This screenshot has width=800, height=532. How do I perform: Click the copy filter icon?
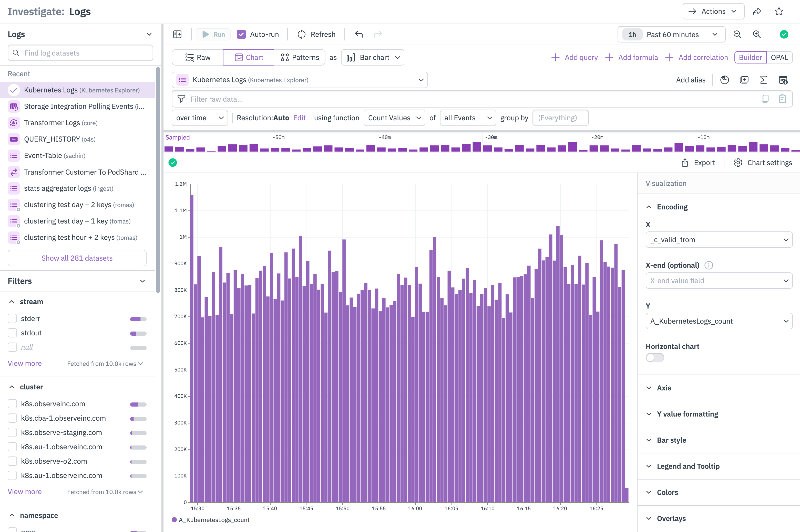[x=765, y=99]
